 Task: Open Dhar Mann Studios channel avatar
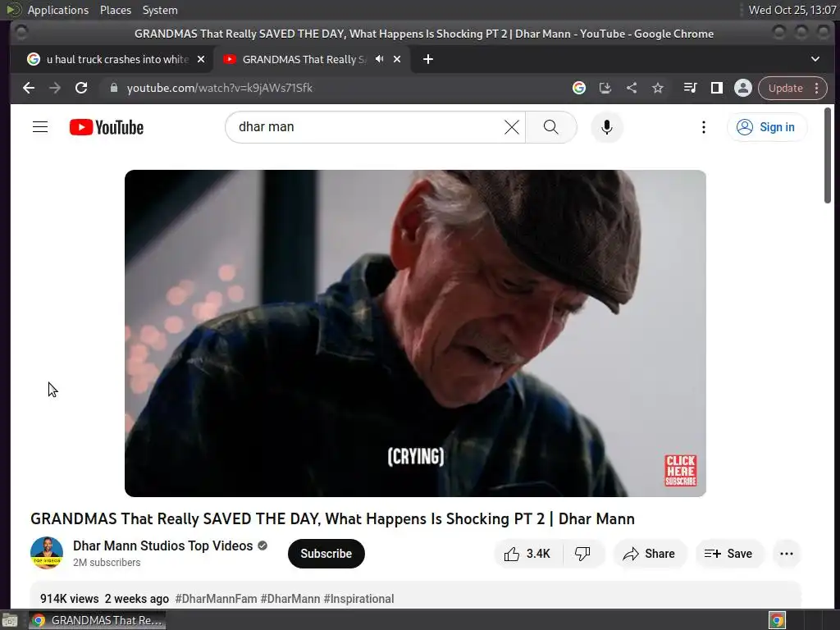point(47,552)
